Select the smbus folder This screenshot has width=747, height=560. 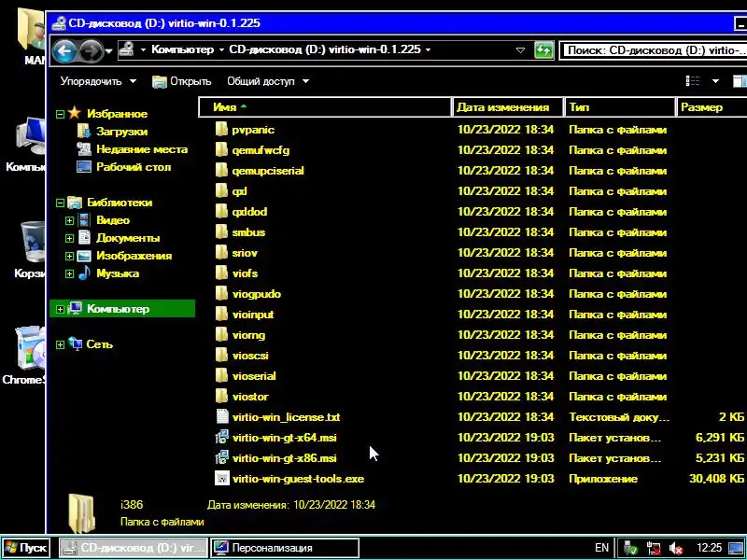(x=248, y=232)
